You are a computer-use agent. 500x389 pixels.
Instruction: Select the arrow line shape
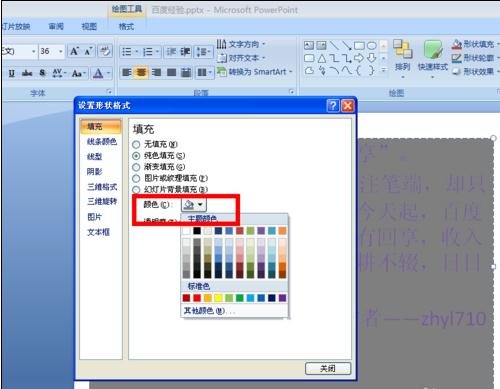tap(347, 45)
